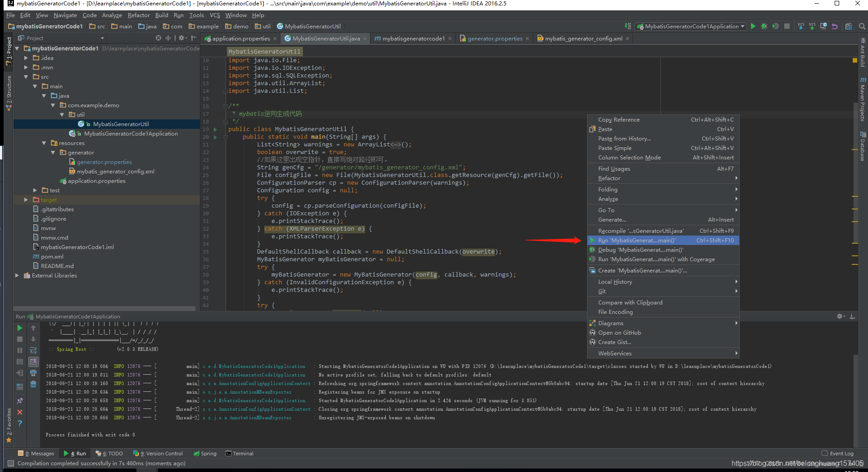The width and height of the screenshot is (868, 472).
Task: Open the 6: TODO tool window
Action: pyautogui.click(x=109, y=454)
